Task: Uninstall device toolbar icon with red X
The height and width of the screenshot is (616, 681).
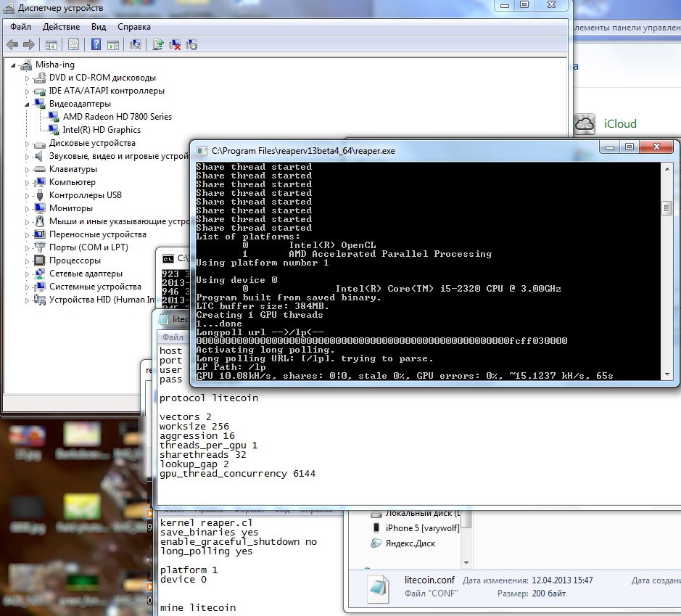Action: 175,44
